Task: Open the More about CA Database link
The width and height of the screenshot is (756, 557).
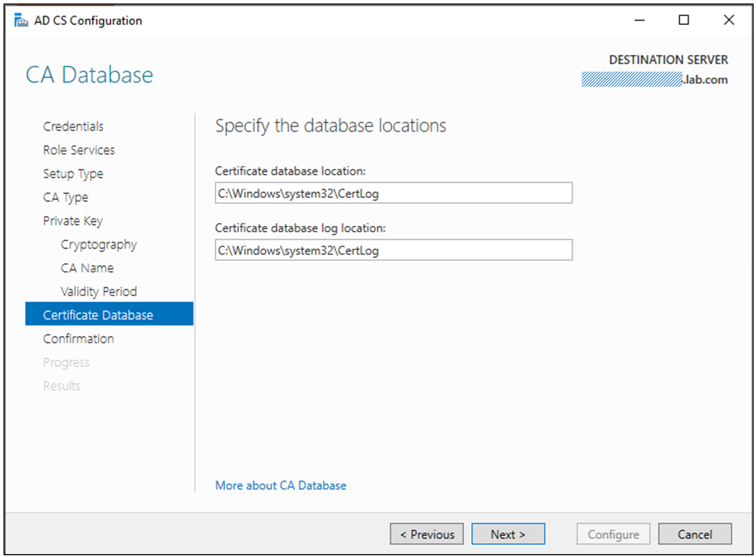Action: [x=280, y=485]
